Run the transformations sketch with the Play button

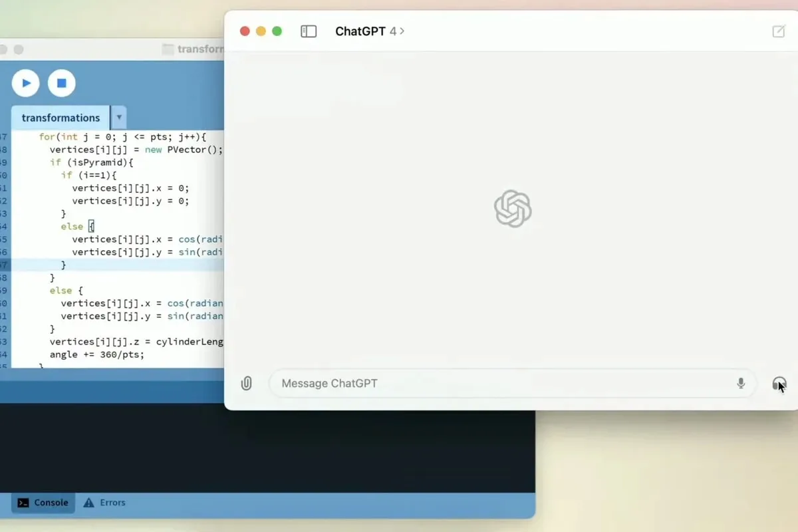click(x=25, y=82)
